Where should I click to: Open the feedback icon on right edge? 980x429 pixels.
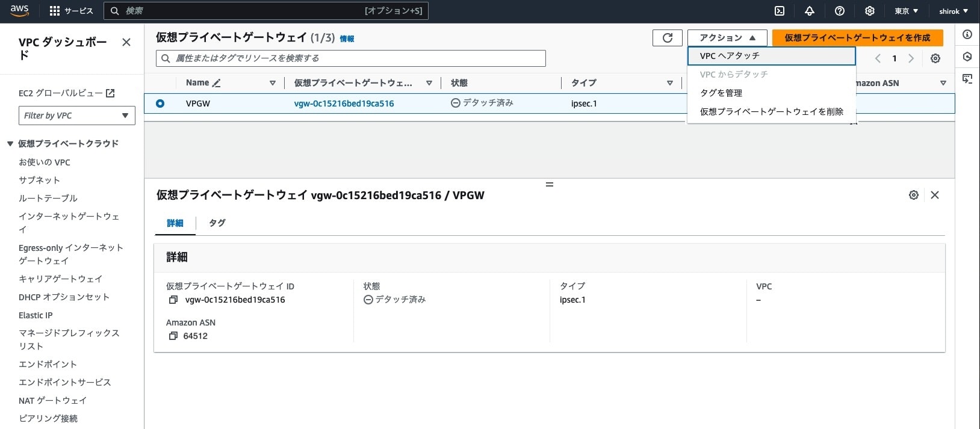(x=967, y=79)
